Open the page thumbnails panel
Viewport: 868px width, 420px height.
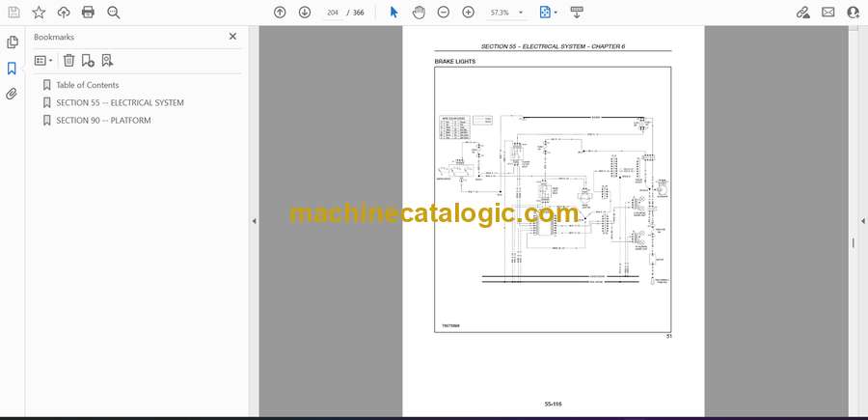[x=12, y=42]
